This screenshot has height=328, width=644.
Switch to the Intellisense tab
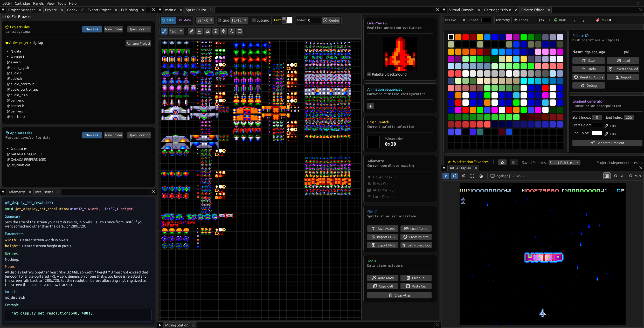[44, 192]
